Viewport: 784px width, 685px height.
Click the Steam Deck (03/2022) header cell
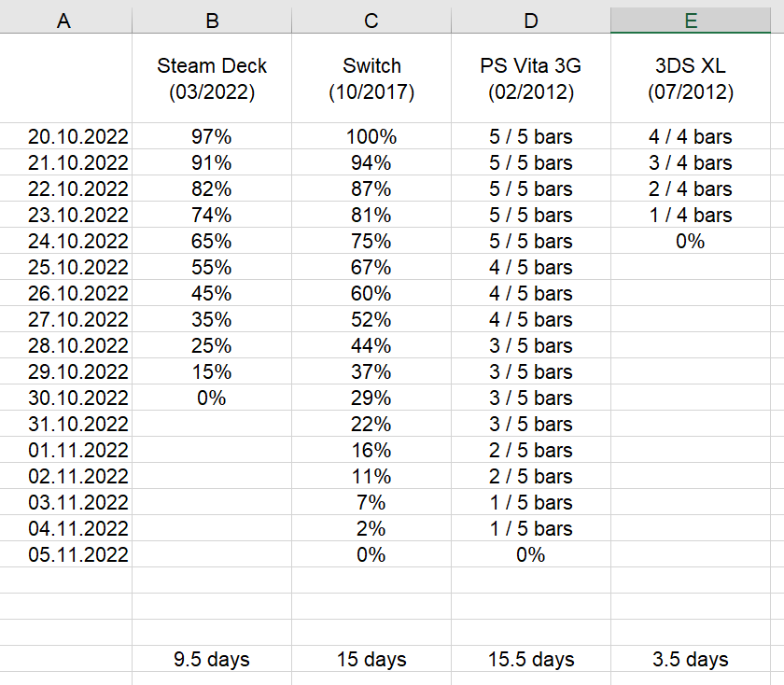point(212,78)
